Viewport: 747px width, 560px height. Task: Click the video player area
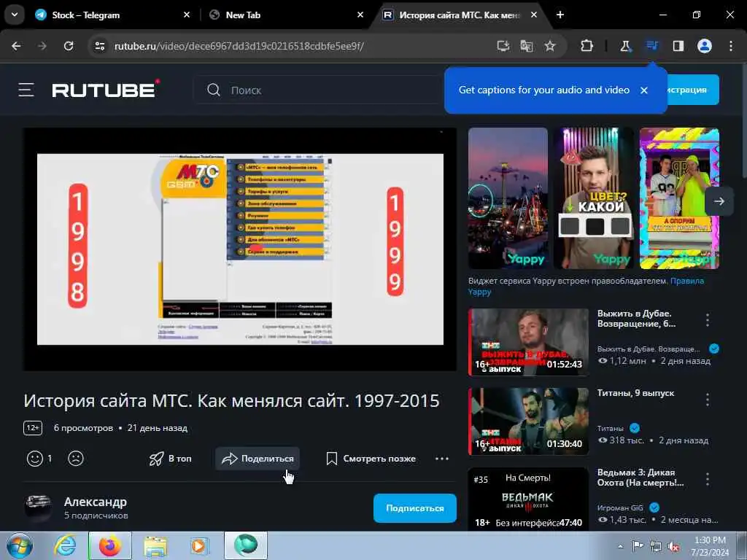click(240, 249)
